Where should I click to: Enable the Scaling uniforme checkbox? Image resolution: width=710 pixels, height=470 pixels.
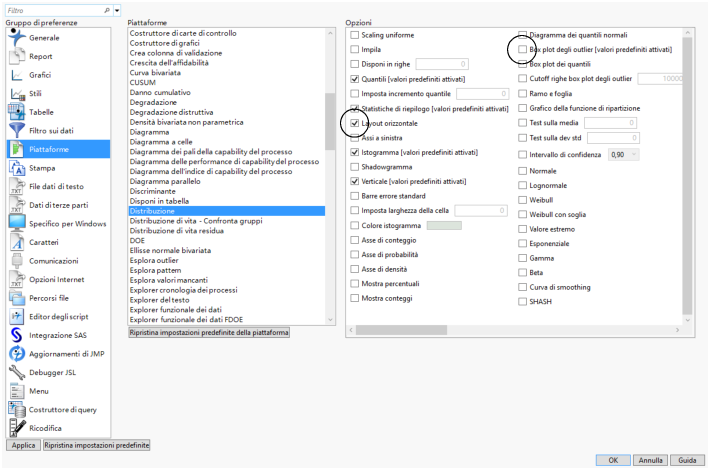tap(355, 34)
